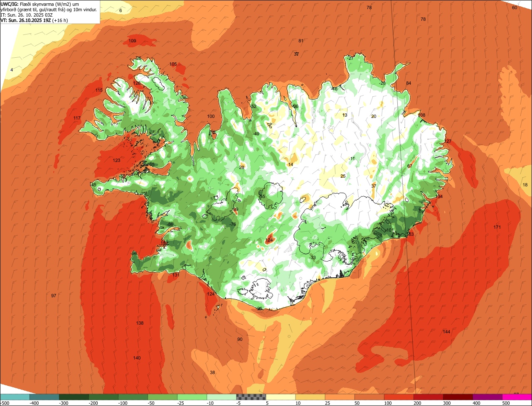Viewport: 532px width, 406px height.
Task: Click the map value '134' on the east coast
Action: coord(439,196)
